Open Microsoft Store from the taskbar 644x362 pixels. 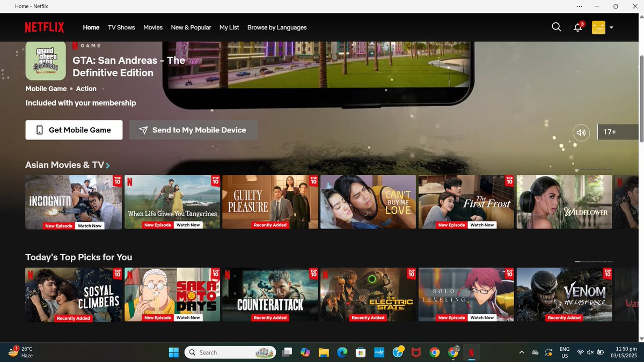pyautogui.click(x=361, y=352)
